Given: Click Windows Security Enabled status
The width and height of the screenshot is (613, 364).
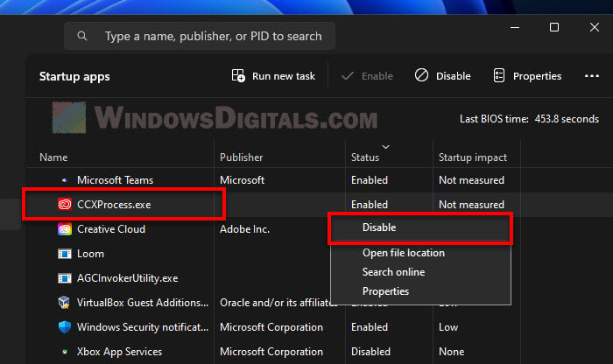Looking at the screenshot, I should point(370,327).
